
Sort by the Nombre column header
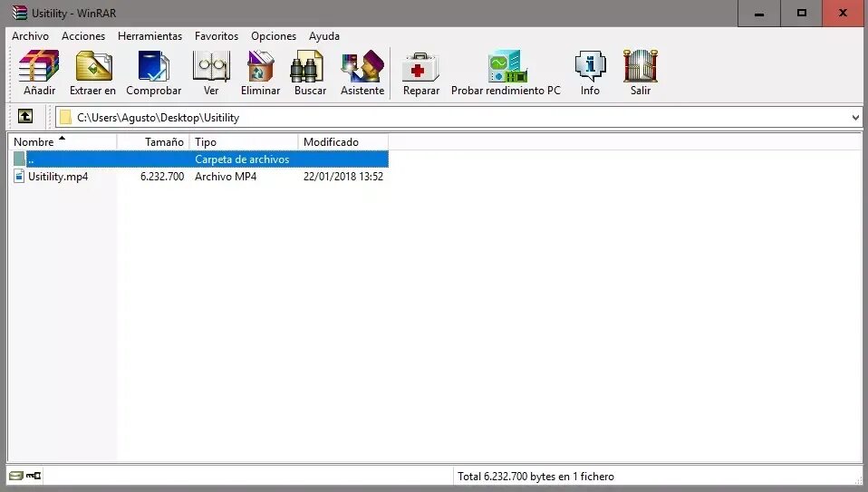(x=62, y=141)
